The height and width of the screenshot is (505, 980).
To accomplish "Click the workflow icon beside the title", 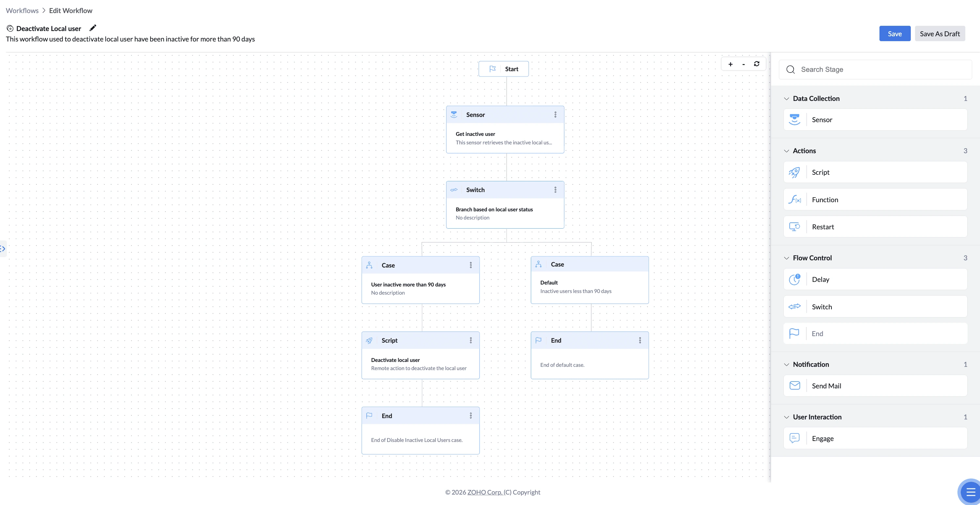I will coord(10,28).
